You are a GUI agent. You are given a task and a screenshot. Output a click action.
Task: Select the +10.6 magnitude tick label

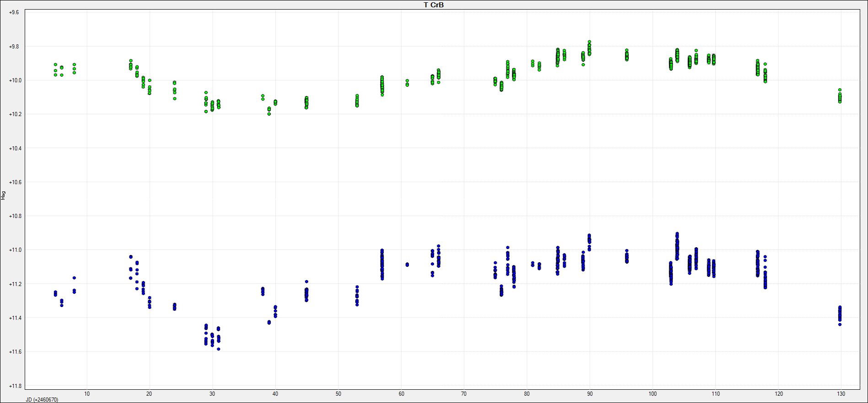[x=15, y=182]
